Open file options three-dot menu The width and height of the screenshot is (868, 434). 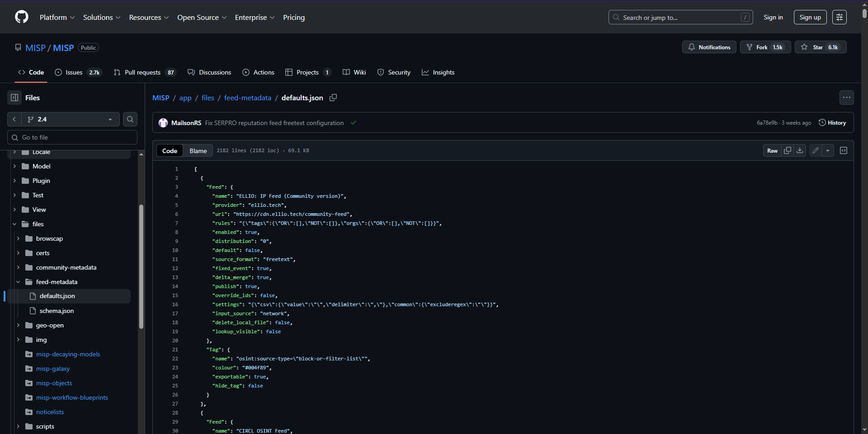847,98
